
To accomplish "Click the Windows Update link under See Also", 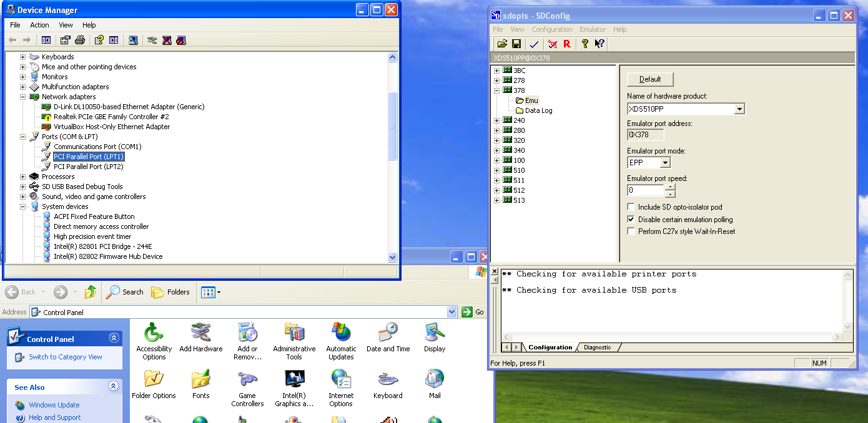I will 54,405.
